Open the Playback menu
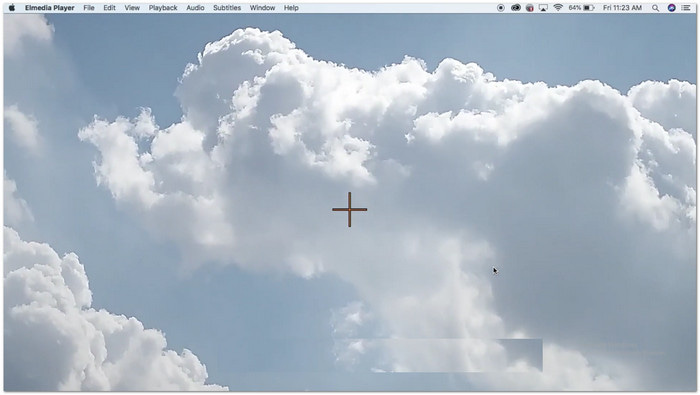This screenshot has width=700, height=395. pos(163,8)
